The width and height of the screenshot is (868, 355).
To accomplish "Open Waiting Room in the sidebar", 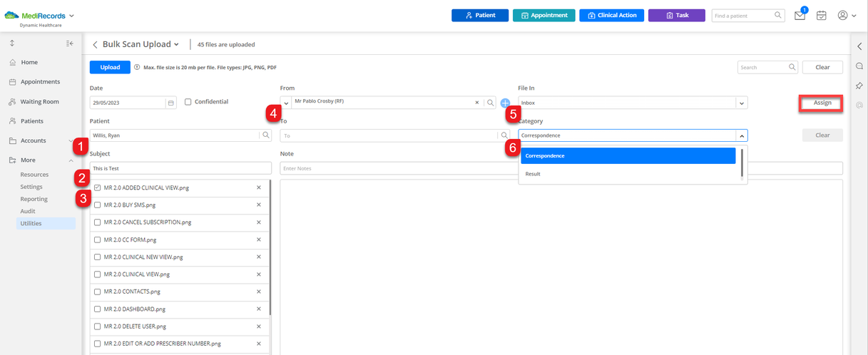I will point(41,101).
